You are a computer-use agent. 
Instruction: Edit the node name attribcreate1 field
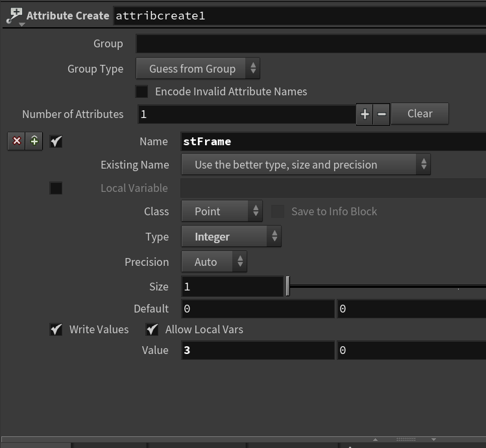coord(299,16)
